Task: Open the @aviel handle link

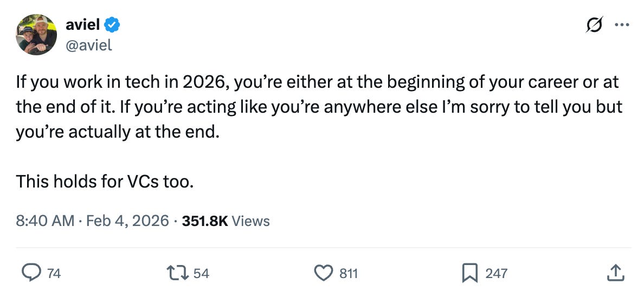Action: pos(89,45)
